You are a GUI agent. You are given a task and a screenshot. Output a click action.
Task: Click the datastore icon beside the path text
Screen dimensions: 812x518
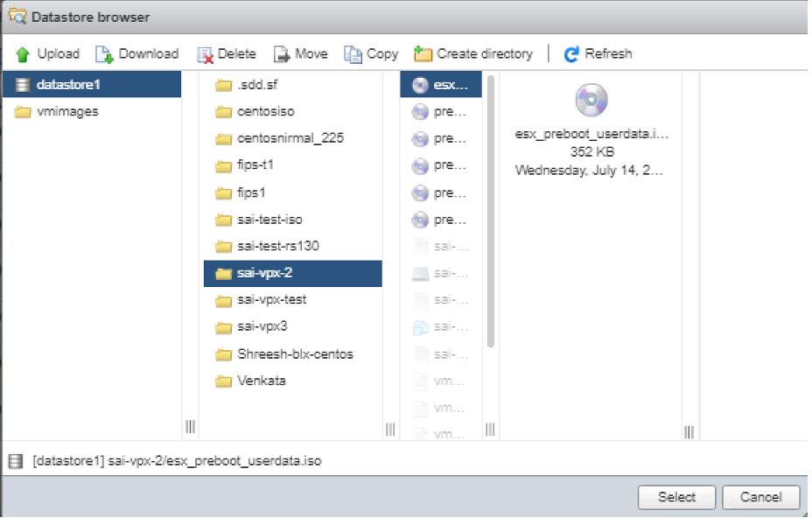click(16, 461)
